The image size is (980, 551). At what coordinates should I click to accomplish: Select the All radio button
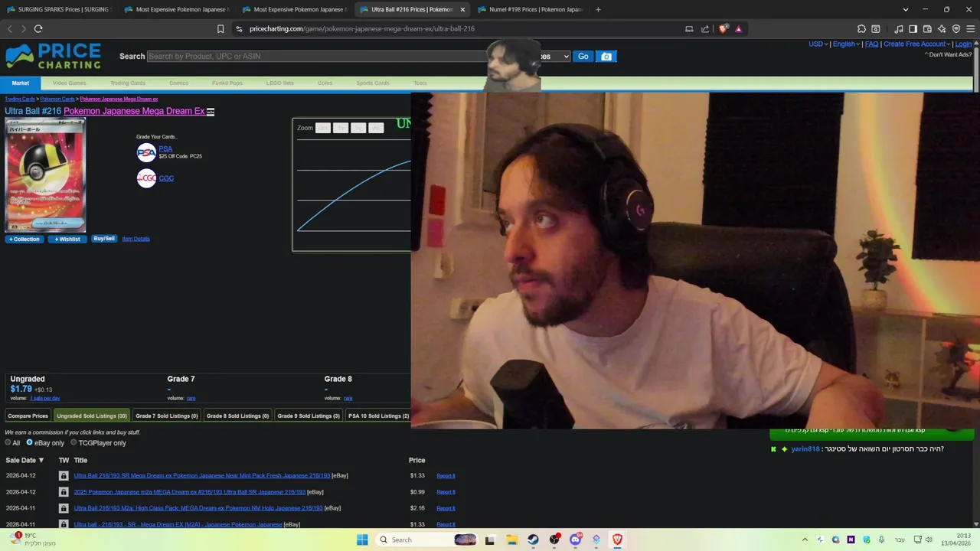point(8,442)
